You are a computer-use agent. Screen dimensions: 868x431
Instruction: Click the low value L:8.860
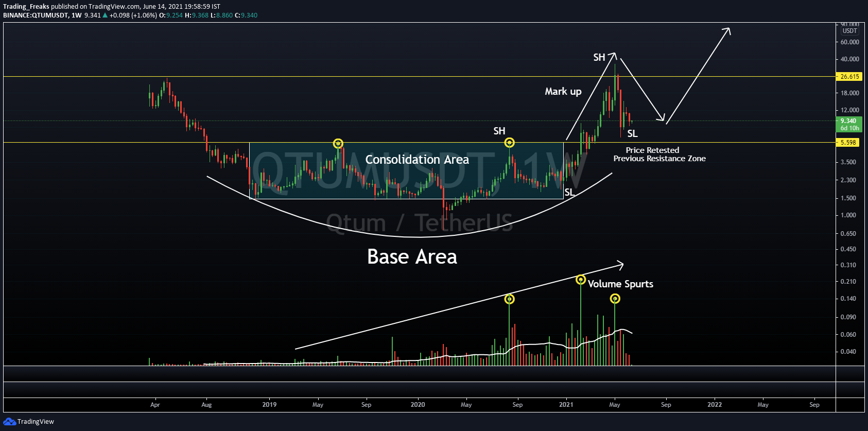[222, 15]
